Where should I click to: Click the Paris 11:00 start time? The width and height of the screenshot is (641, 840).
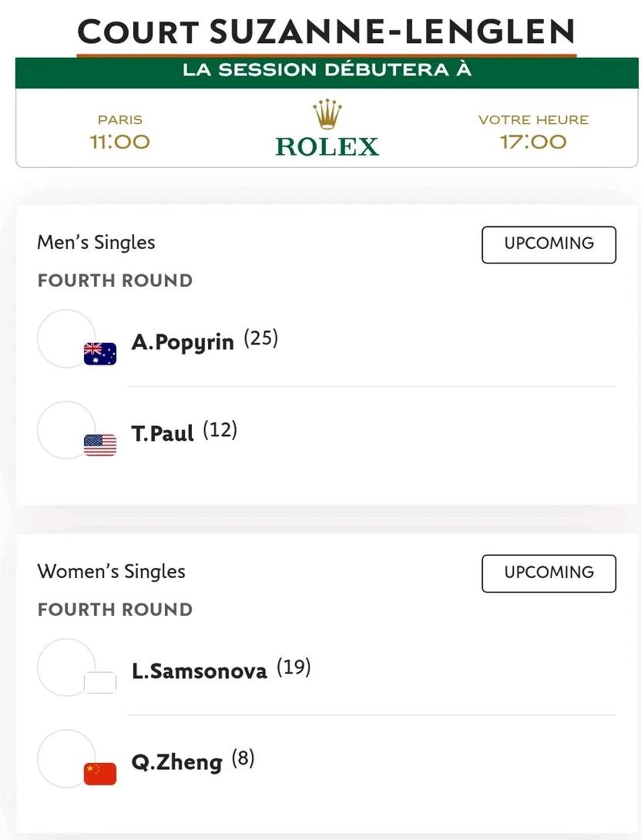(120, 133)
